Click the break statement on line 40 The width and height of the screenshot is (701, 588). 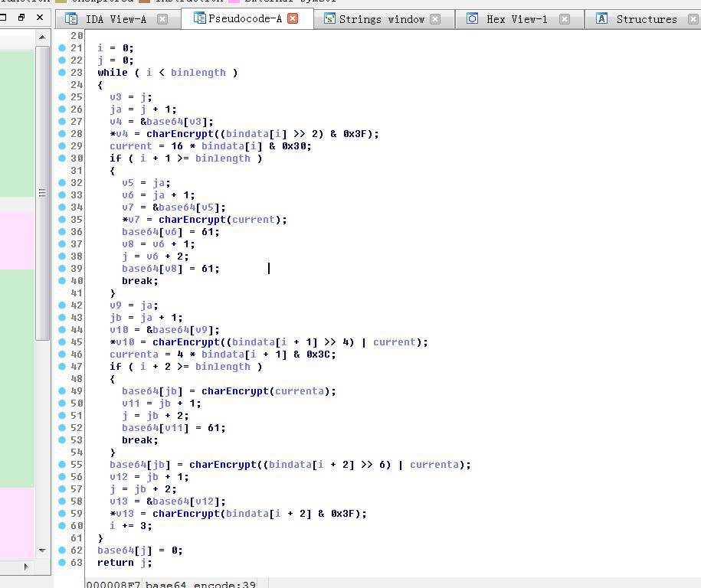pyautogui.click(x=140, y=281)
